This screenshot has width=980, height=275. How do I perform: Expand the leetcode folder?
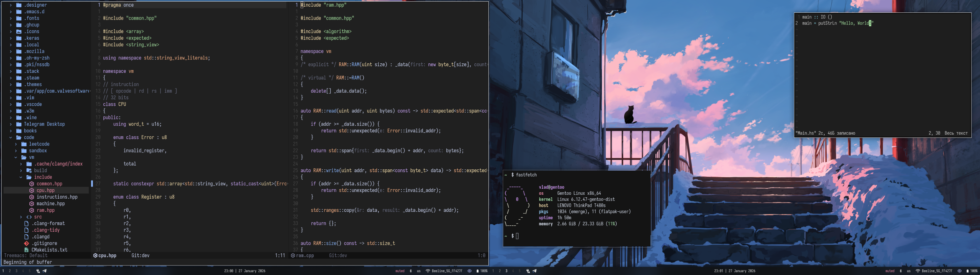coord(16,144)
